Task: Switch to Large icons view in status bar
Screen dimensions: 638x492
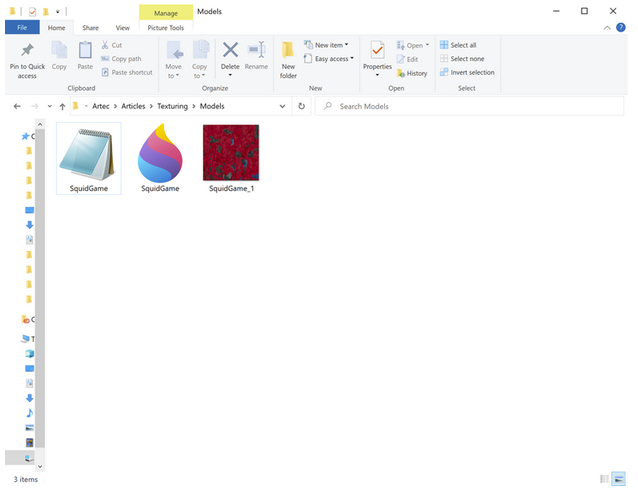Action: (x=618, y=479)
